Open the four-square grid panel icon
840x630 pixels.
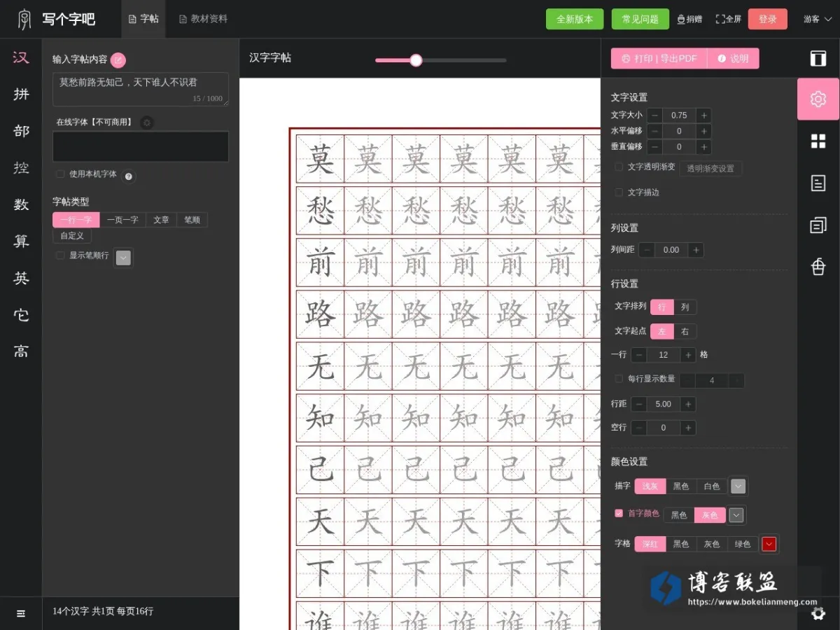point(818,141)
